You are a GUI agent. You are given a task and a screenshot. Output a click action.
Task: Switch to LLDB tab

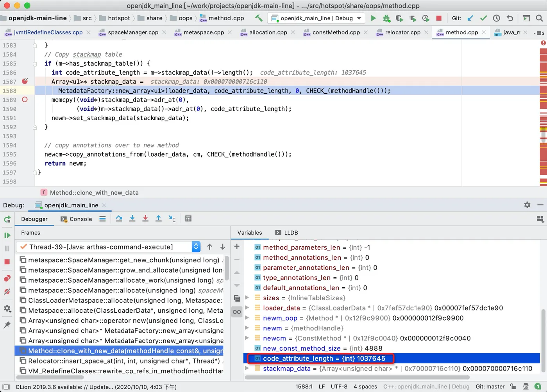[x=287, y=233]
